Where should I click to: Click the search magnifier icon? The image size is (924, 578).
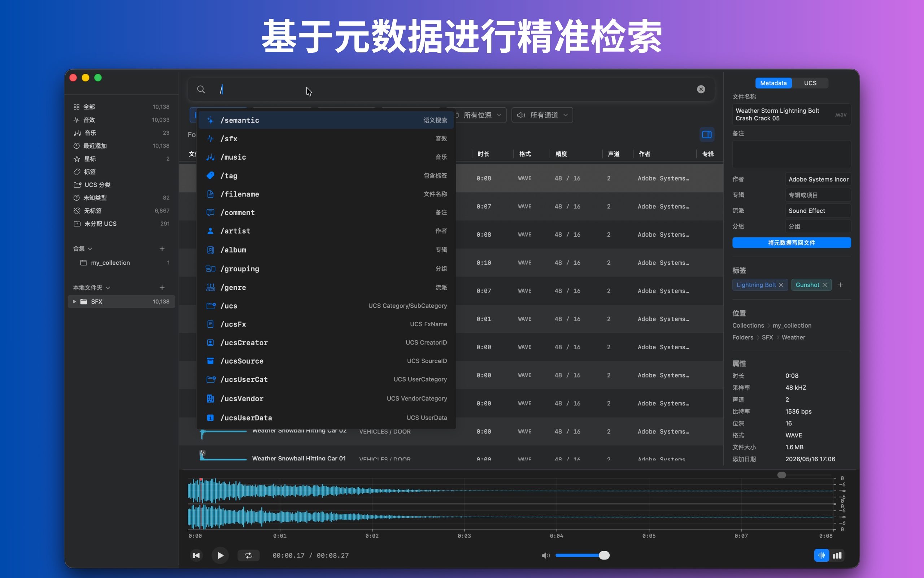pos(201,90)
